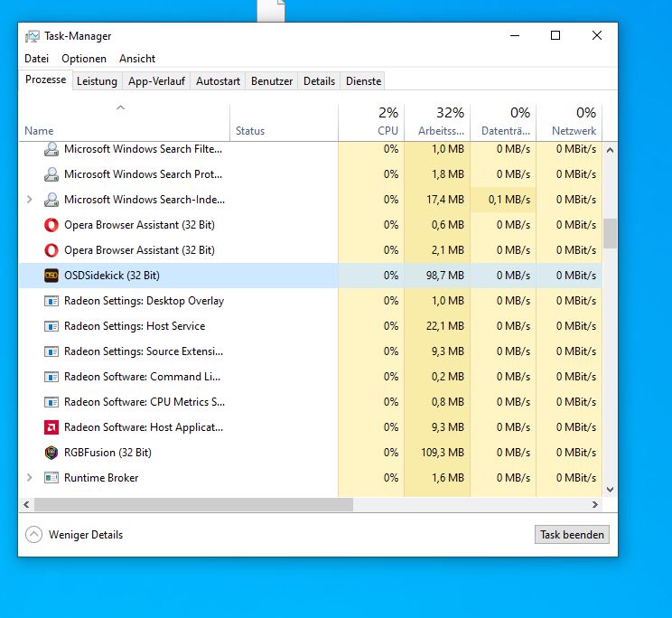Switch to the App-Verlauf tab
672x618 pixels.
156,81
